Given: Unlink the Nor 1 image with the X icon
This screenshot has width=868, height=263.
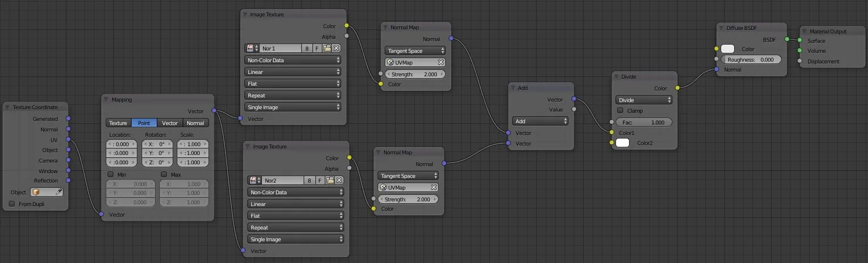Looking at the screenshot, I should [337, 48].
